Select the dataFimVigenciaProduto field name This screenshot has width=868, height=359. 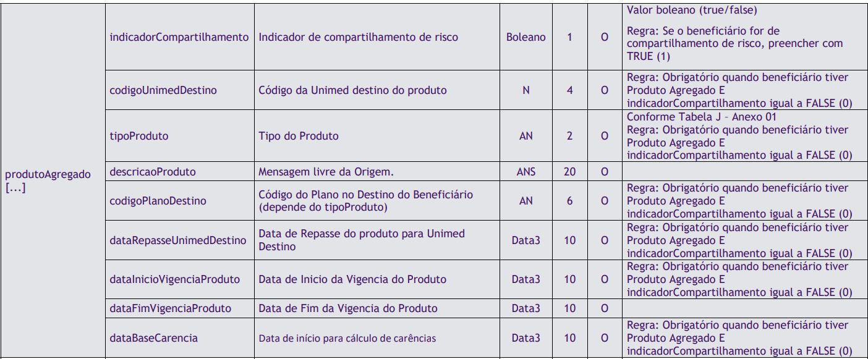coord(170,308)
